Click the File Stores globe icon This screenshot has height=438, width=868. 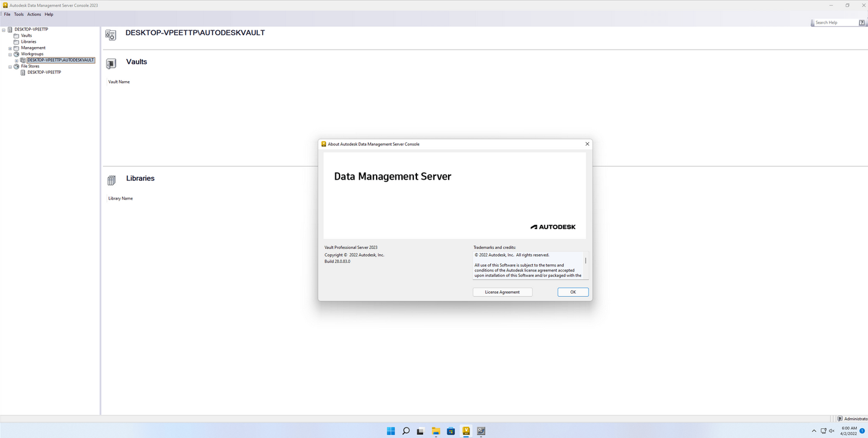pos(16,66)
